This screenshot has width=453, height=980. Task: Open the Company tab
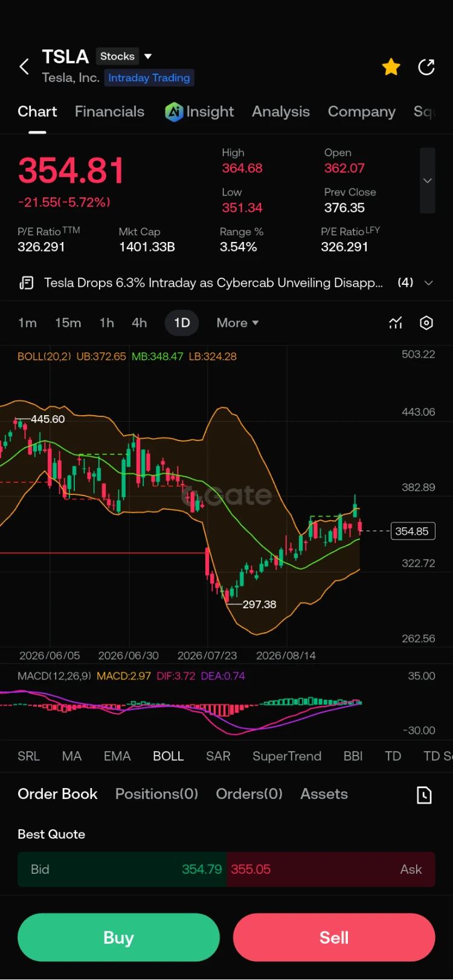[x=362, y=112]
